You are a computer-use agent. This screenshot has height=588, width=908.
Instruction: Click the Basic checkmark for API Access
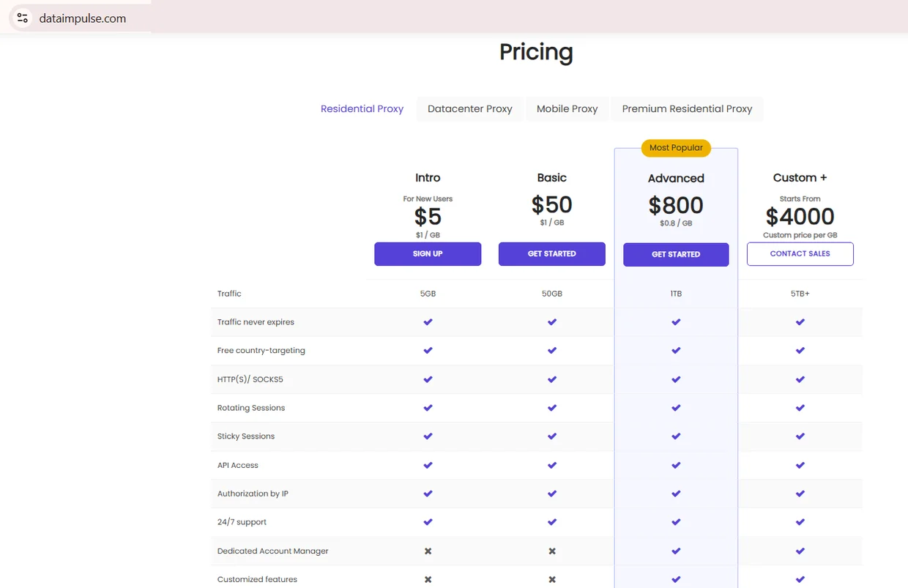point(552,465)
